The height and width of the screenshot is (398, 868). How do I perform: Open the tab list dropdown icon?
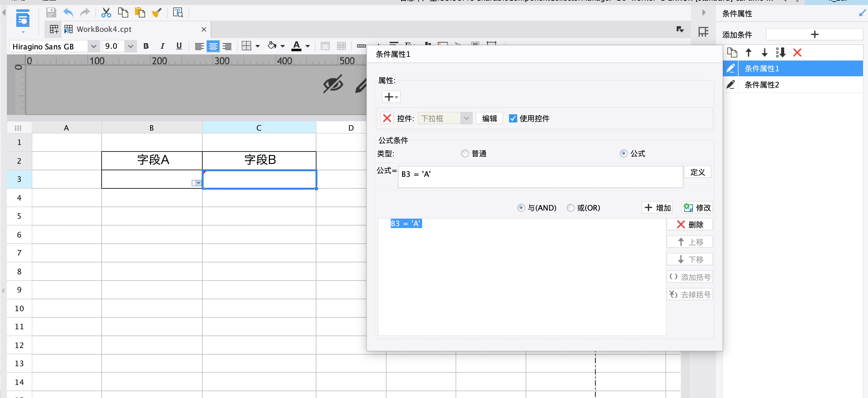(680, 29)
